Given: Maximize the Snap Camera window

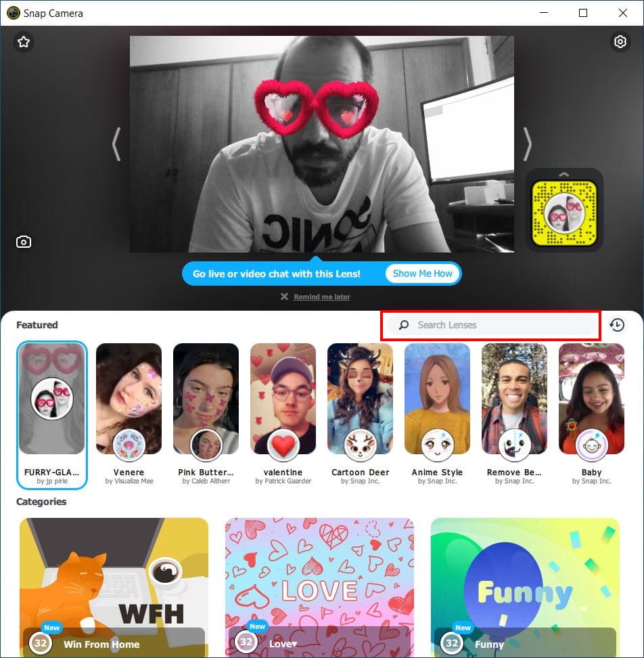Looking at the screenshot, I should tap(583, 13).
